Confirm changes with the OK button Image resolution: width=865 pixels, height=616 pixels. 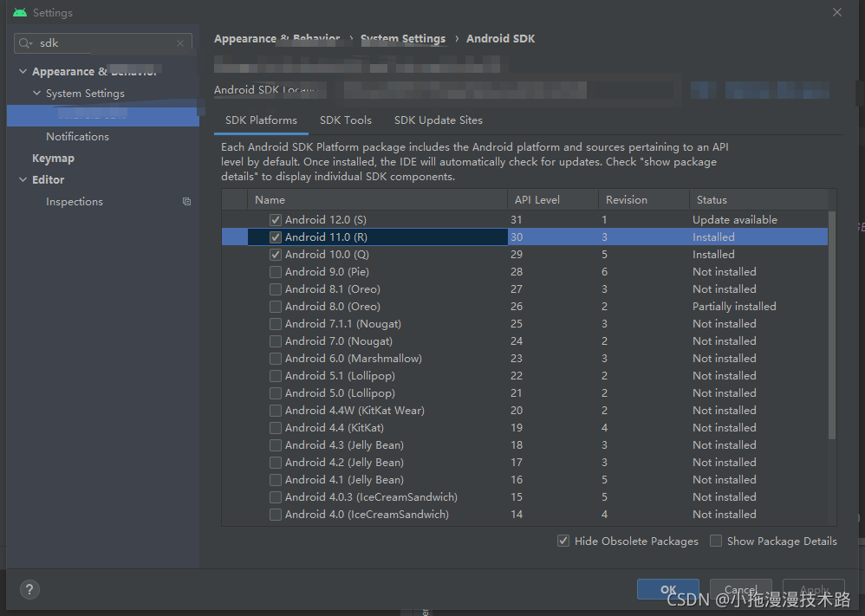pos(667,588)
